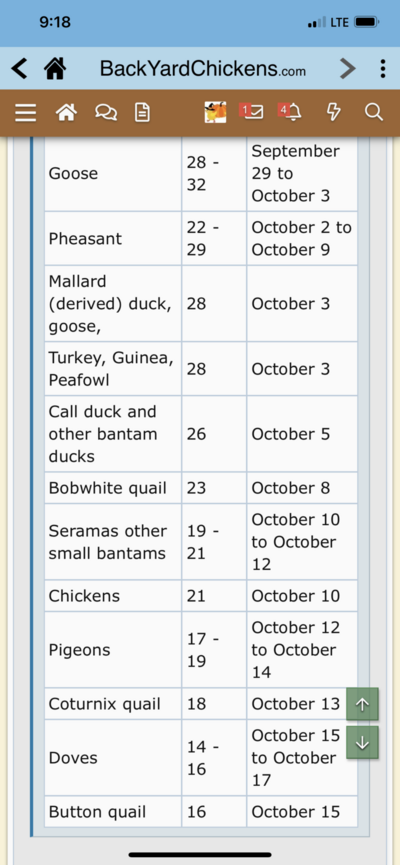Viewport: 400px width, 865px height.
Task: Open the search magnifier icon
Action: click(374, 113)
